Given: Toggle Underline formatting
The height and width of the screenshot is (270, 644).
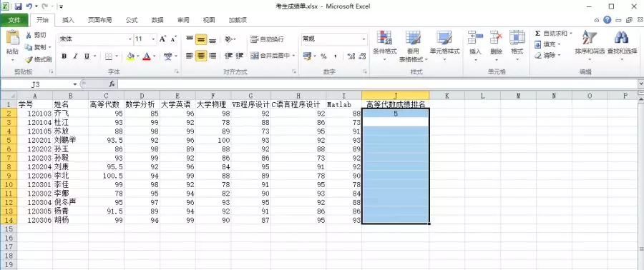Looking at the screenshot, I should pos(87,56).
